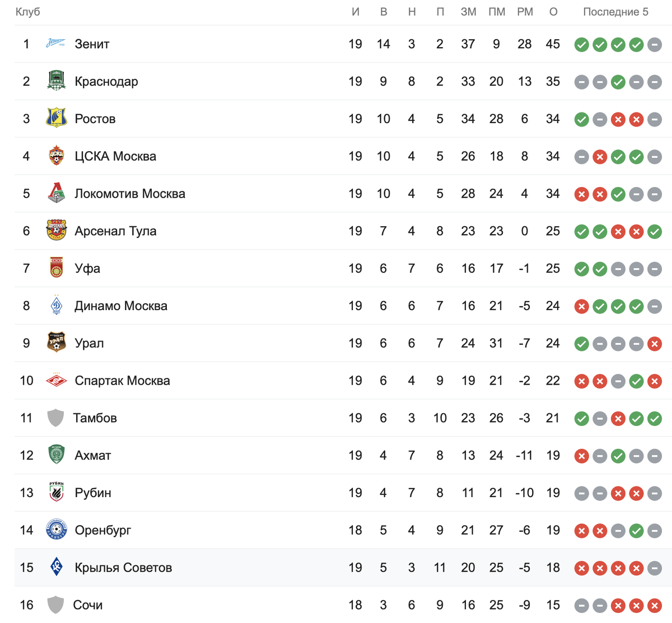
Task: Click the Оренбург round blue crest
Action: 56,530
